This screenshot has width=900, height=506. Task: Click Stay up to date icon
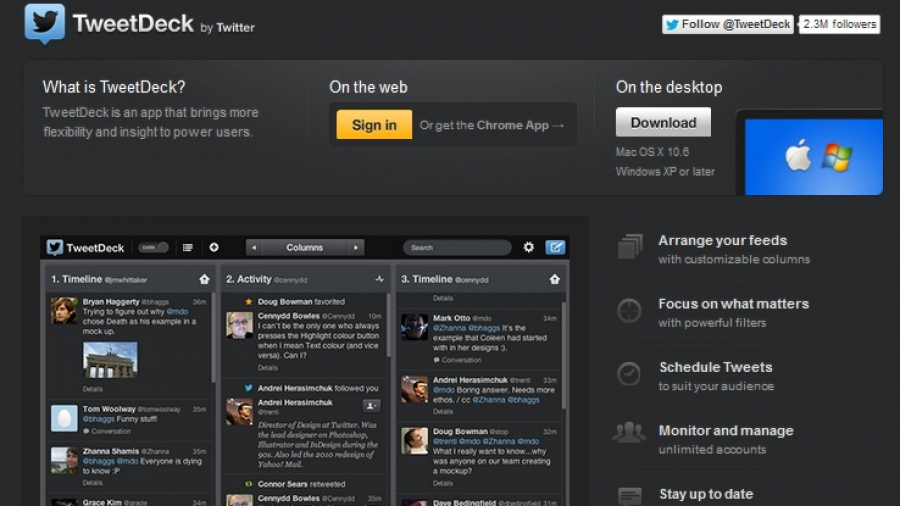[x=630, y=496]
